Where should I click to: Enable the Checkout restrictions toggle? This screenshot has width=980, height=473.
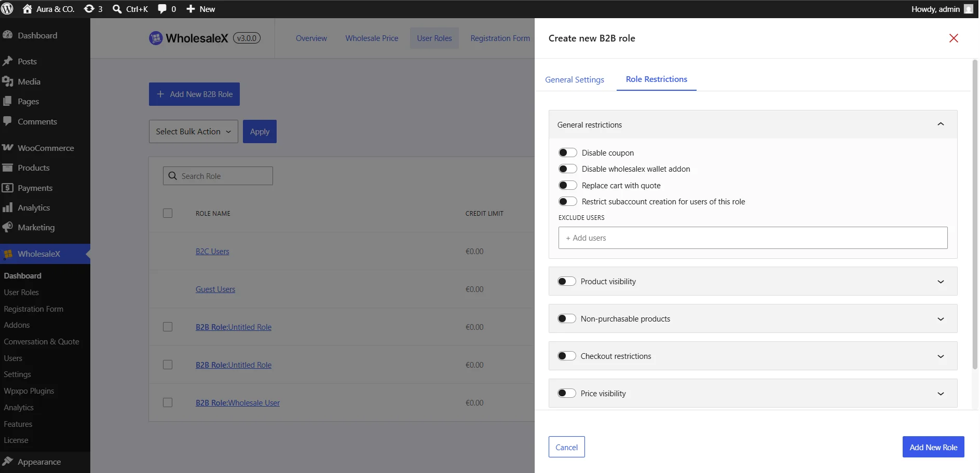pos(566,356)
